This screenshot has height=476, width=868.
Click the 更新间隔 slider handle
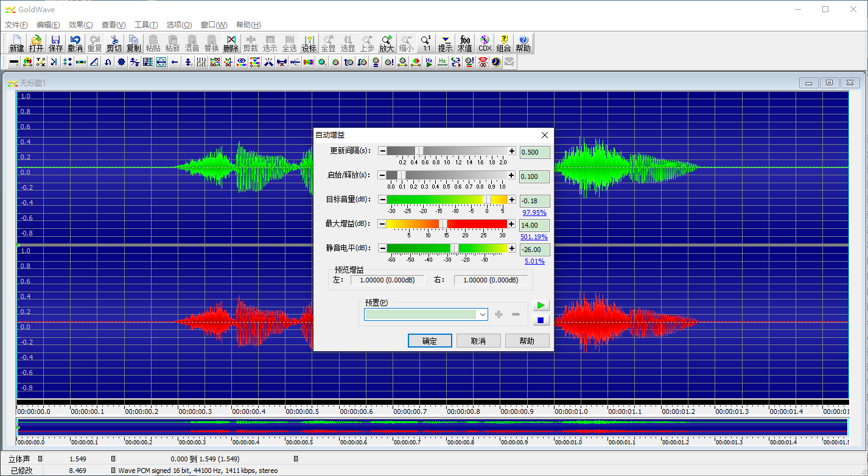[x=419, y=151]
